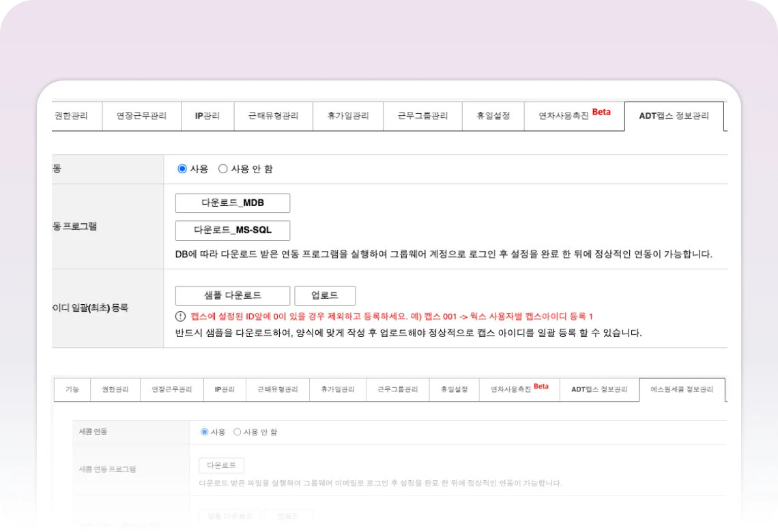
Task: Open the 에스원세콤 정보관리 tab
Action: pos(681,389)
